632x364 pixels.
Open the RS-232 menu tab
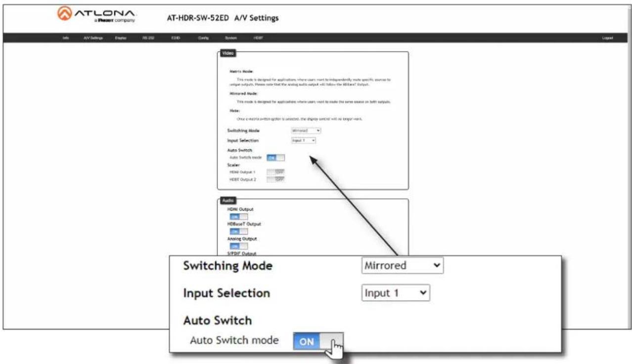(x=149, y=38)
